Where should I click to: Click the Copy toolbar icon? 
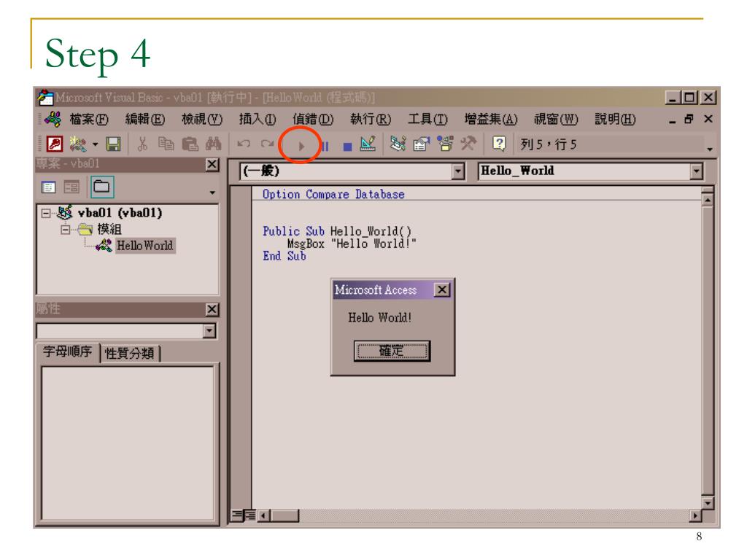(x=166, y=144)
